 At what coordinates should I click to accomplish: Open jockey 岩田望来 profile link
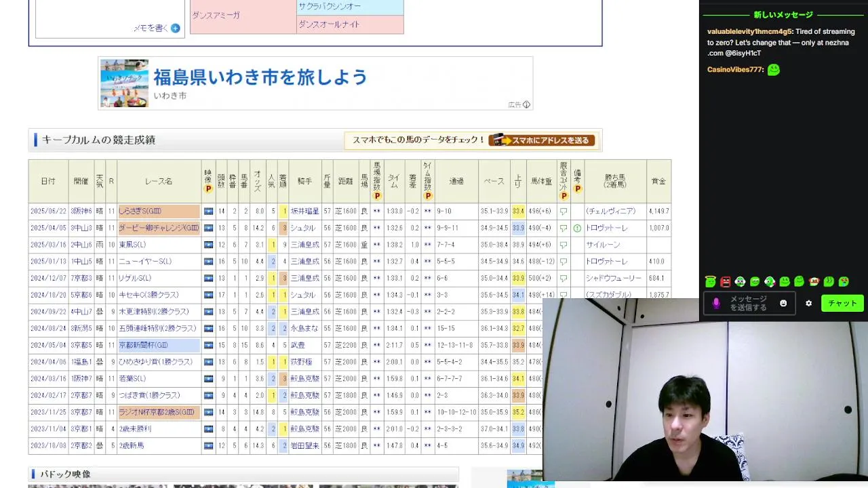point(304,445)
